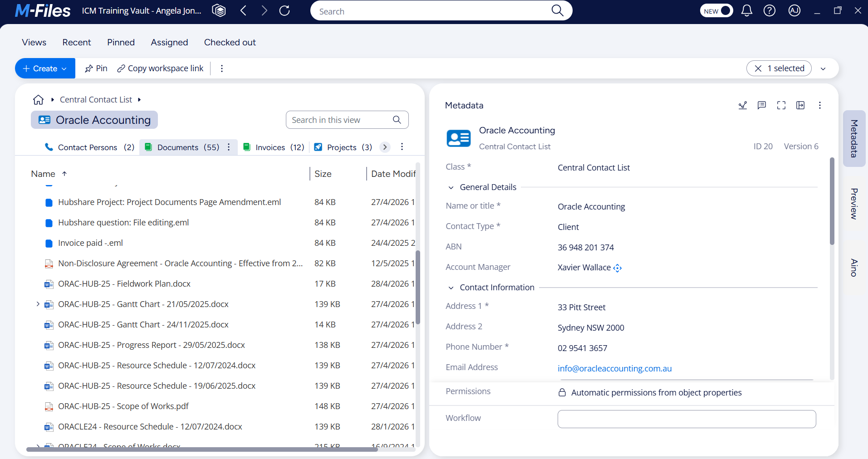Open the Views tab

[x=34, y=42]
